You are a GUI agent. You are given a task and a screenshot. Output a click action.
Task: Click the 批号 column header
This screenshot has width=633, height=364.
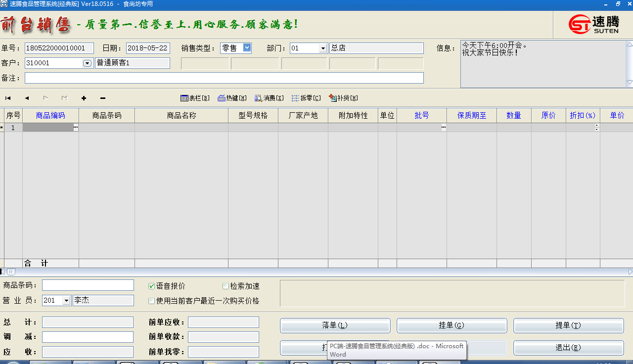pos(421,115)
